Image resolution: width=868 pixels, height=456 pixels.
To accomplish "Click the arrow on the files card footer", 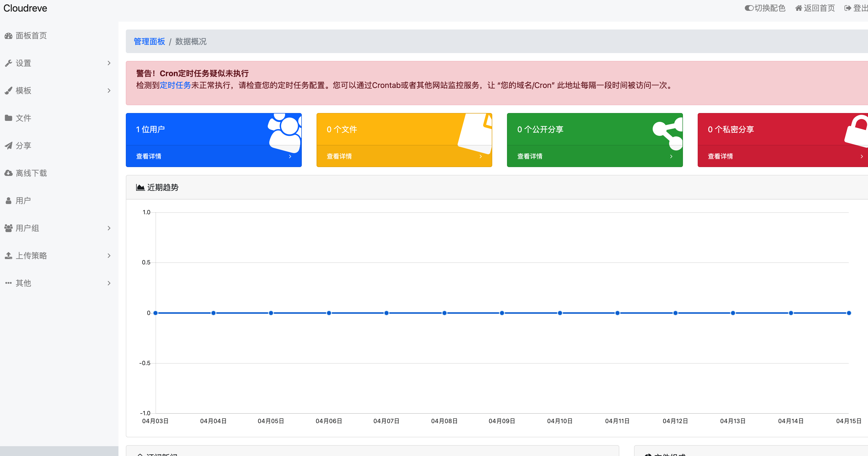I will coord(480,156).
